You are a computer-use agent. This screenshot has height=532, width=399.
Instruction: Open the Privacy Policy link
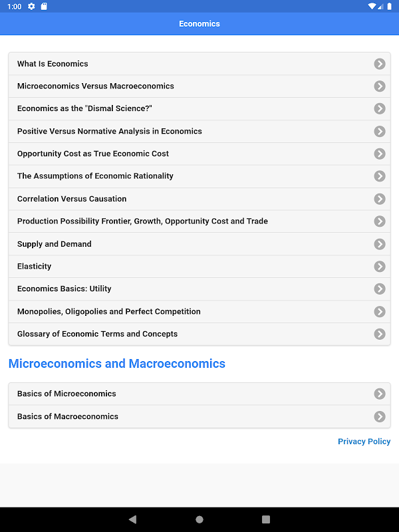pos(364,442)
